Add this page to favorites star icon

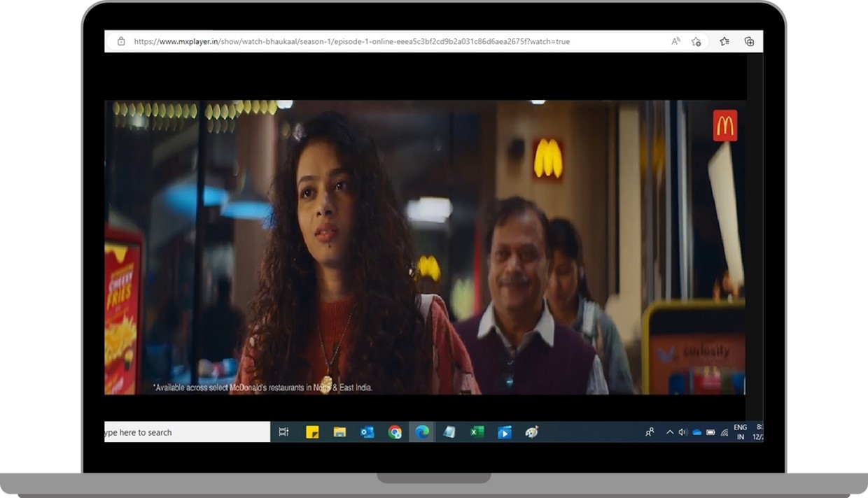coord(696,41)
